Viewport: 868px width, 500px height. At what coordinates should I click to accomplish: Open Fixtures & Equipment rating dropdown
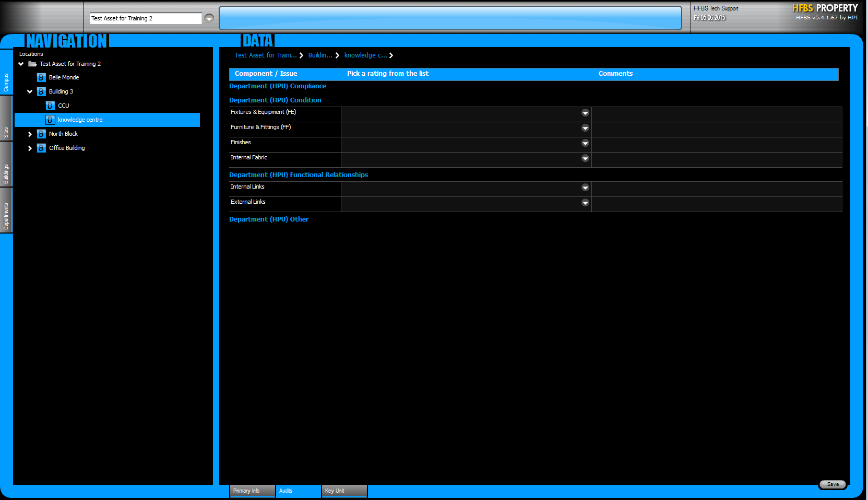(585, 113)
